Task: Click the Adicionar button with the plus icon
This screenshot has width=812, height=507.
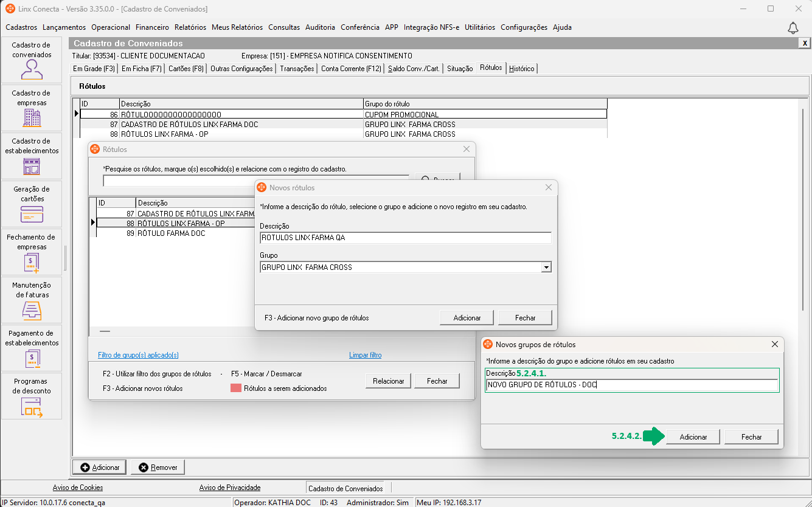Action: click(x=100, y=467)
